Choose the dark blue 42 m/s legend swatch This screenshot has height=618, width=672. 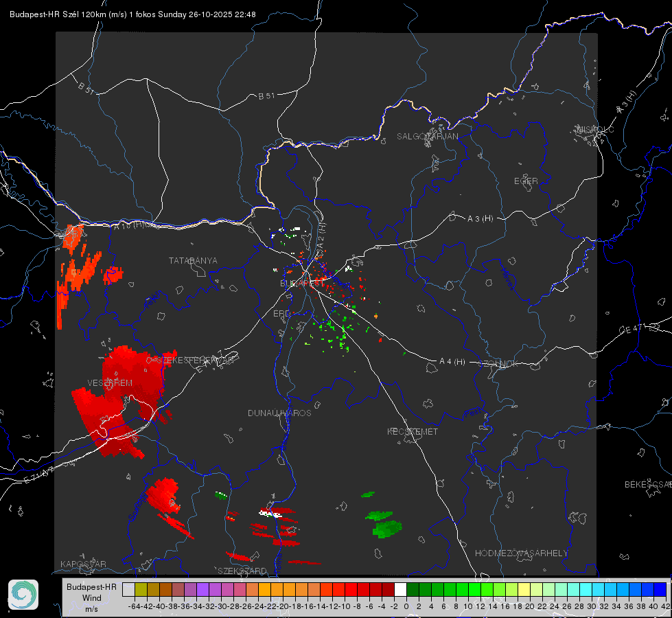pyautogui.click(x=660, y=589)
